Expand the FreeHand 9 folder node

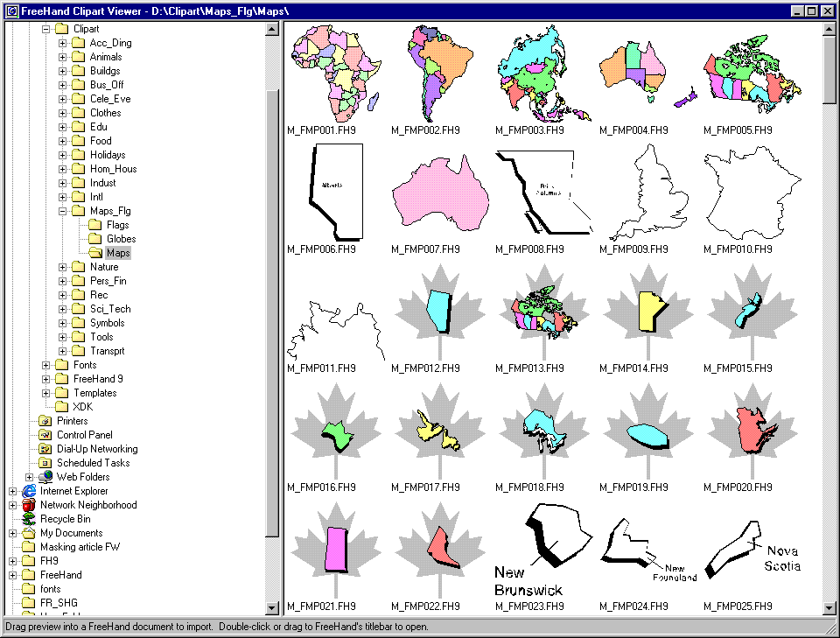click(x=46, y=379)
